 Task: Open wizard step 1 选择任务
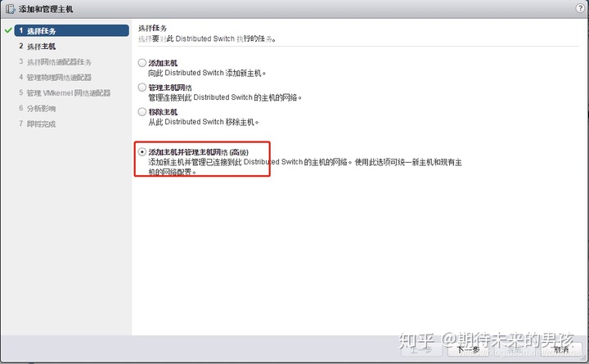72,30
